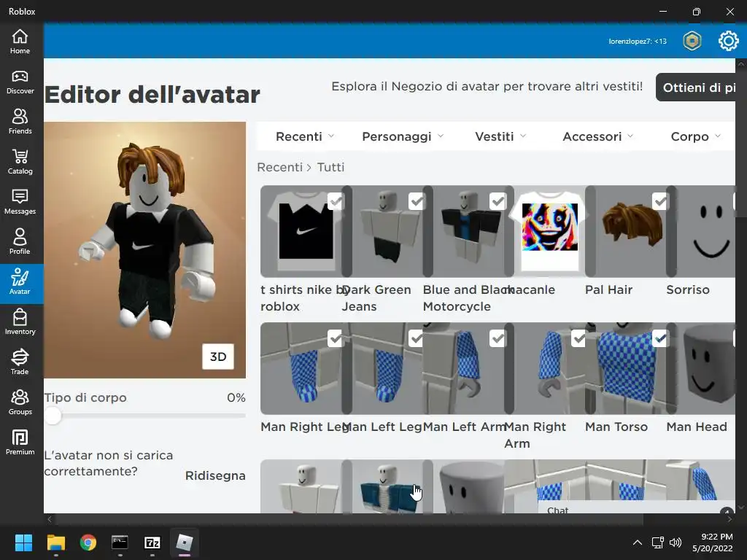Uncheck the Man Left Arm checkbox

click(x=498, y=338)
